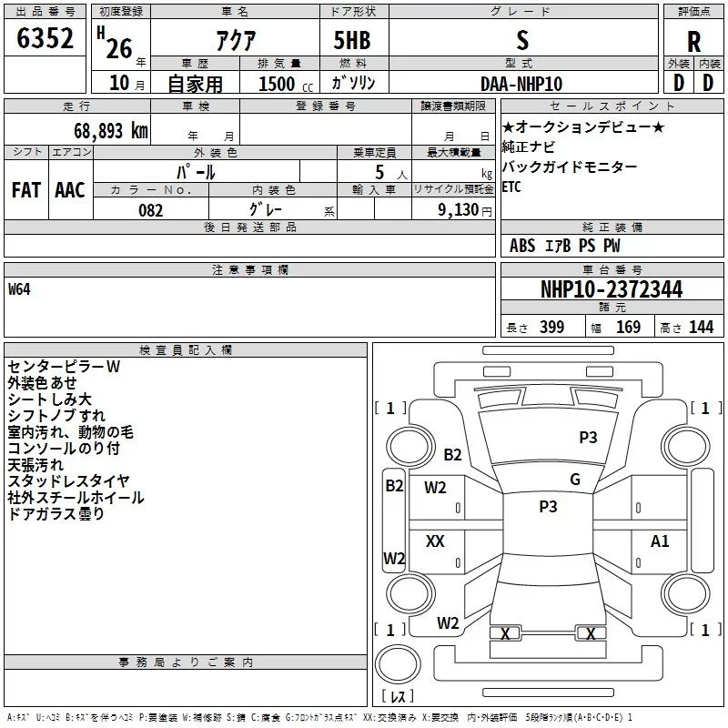Select inspector note 室内汚れ、動物の毛

click(x=71, y=431)
